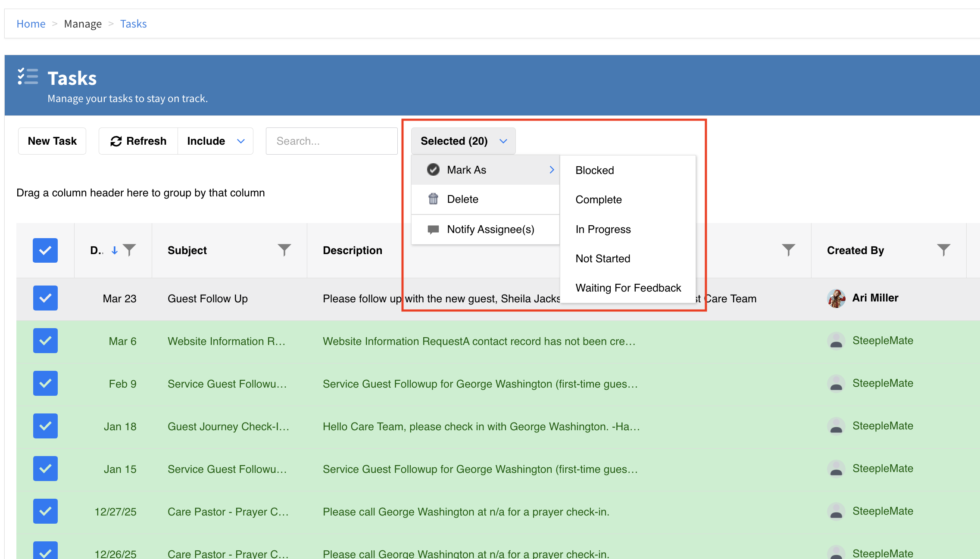Click the Ari Miller avatar picture
Viewport: 980px width, 559px height.
click(836, 298)
